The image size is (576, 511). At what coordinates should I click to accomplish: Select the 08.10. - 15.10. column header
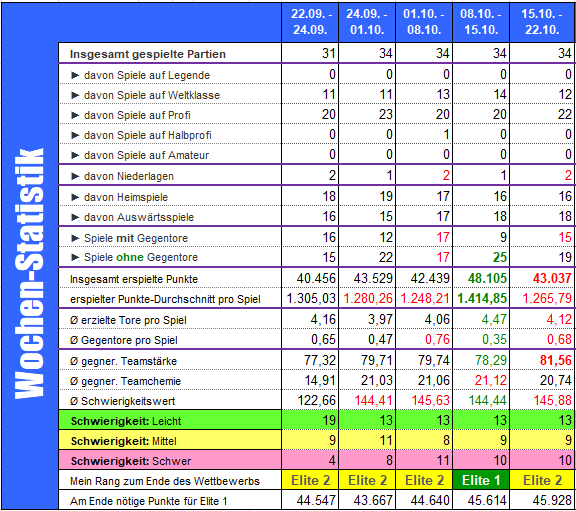click(481, 22)
